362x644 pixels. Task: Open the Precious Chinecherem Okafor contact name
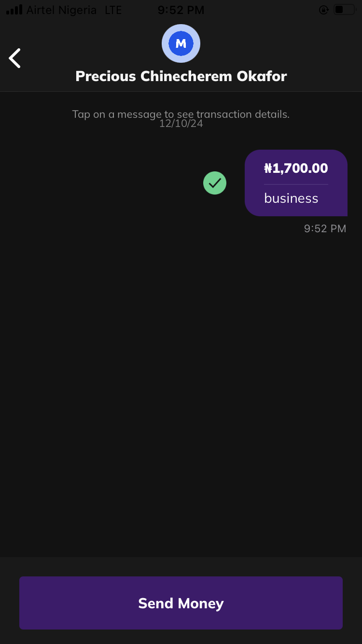coord(181,76)
